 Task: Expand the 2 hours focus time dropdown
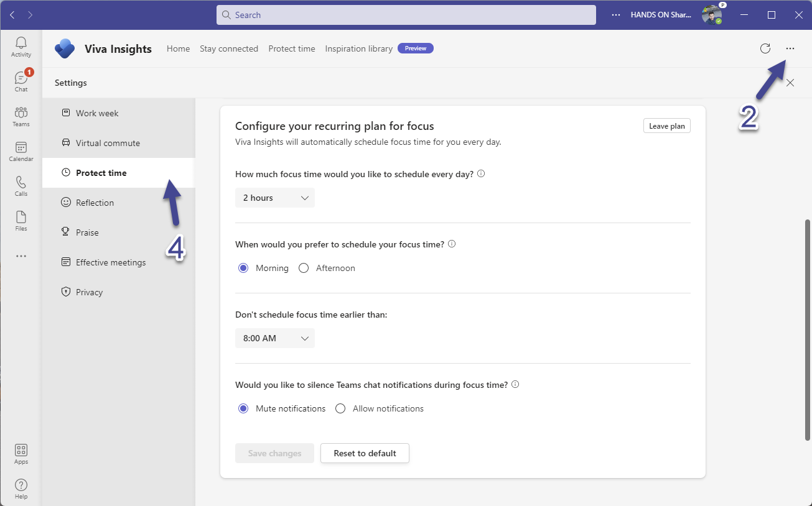point(275,198)
